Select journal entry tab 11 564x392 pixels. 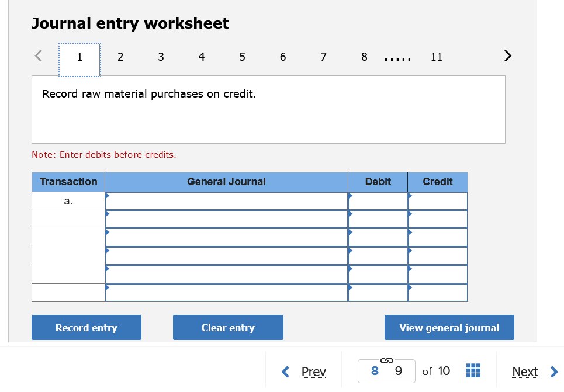coord(436,57)
